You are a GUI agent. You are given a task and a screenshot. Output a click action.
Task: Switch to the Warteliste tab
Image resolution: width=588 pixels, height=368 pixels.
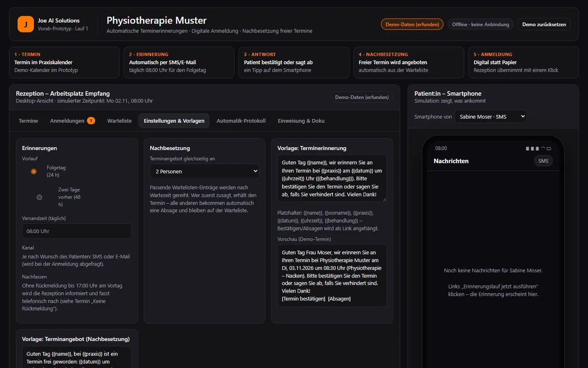119,121
